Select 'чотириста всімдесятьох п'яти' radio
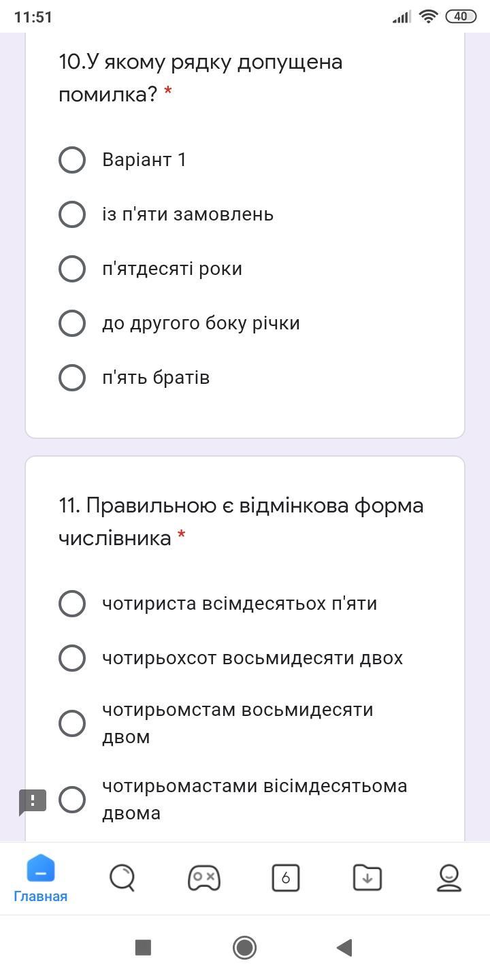490x980 pixels. [x=72, y=604]
